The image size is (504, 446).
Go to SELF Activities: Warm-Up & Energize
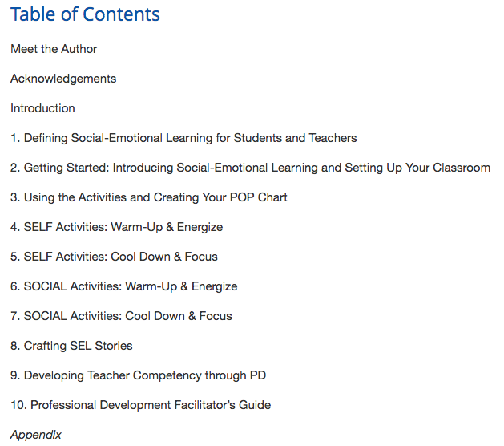(x=117, y=227)
